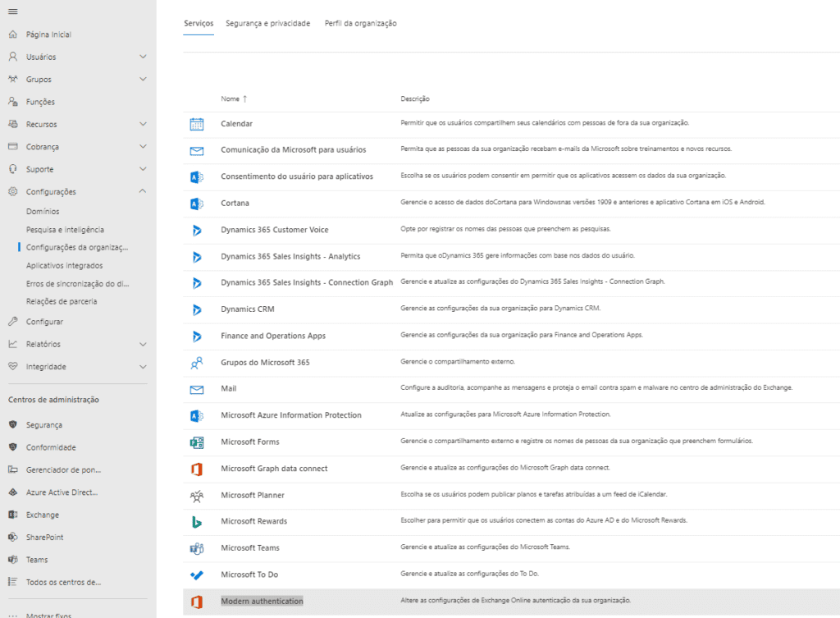Click the Teams admin center icon
This screenshot has height=618, width=840.
(13, 560)
